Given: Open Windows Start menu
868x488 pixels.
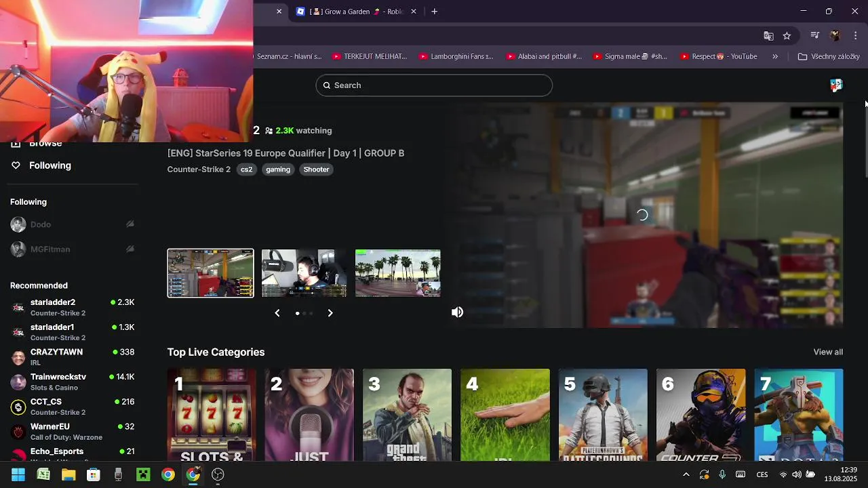Looking at the screenshot, I should [x=18, y=474].
